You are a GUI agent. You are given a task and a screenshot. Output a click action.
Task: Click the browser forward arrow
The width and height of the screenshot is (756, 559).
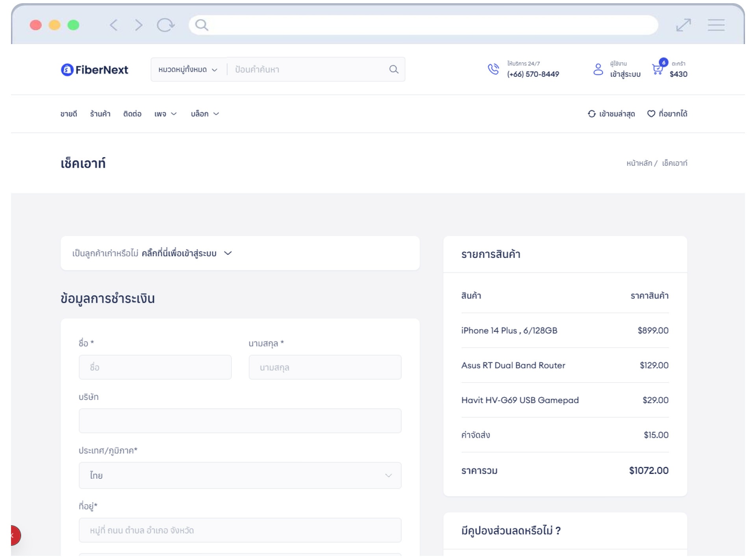tap(139, 25)
